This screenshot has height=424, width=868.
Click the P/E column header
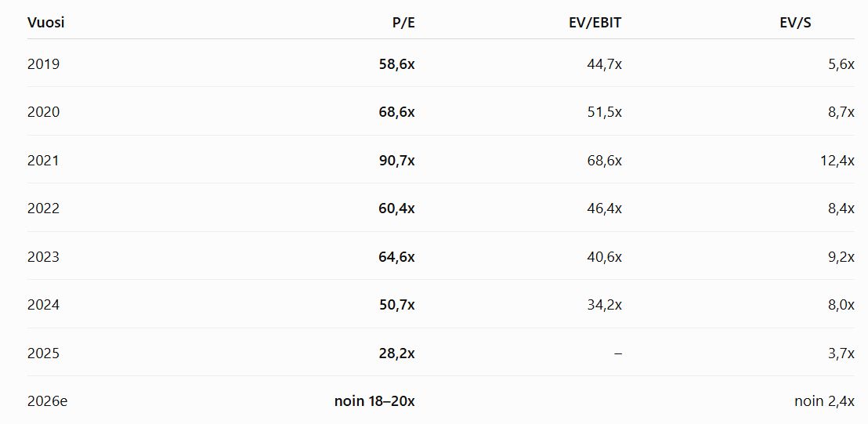pyautogui.click(x=403, y=23)
